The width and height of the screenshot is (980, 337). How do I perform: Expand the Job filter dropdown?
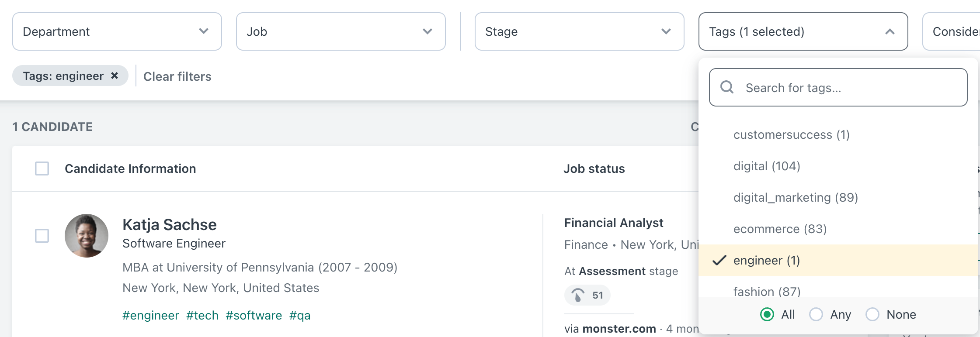click(x=341, y=31)
